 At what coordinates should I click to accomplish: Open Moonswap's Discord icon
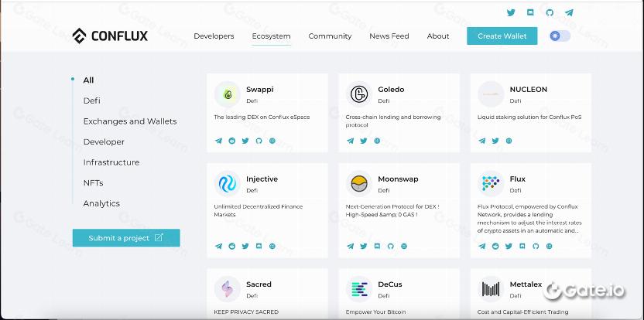(377, 246)
